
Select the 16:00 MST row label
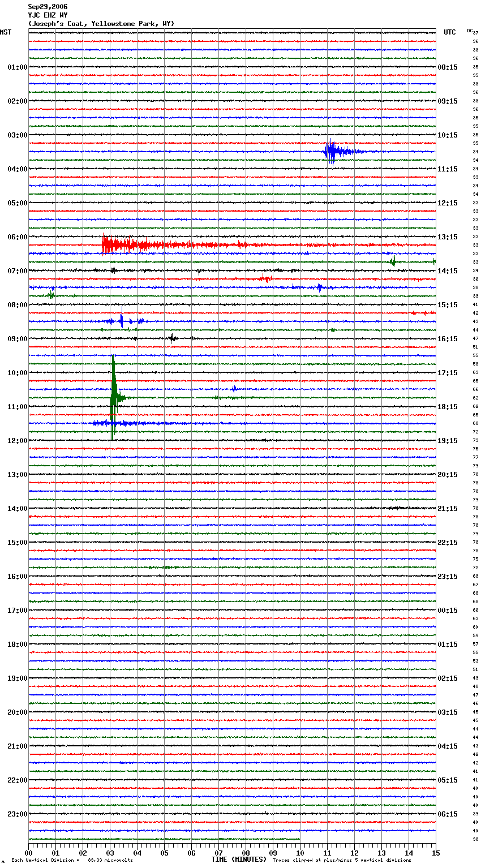pyautogui.click(x=18, y=577)
